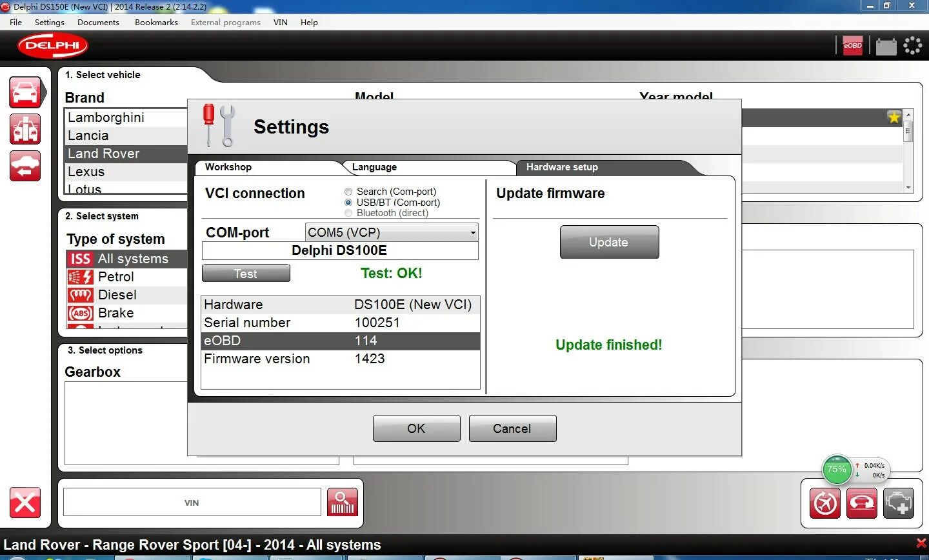Image resolution: width=929 pixels, height=560 pixels.
Task: Click the Test connection button
Action: click(246, 274)
